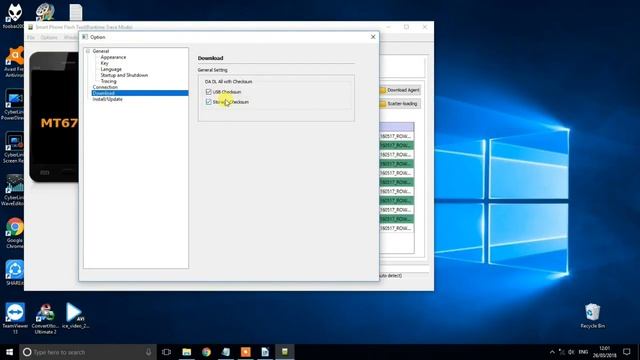Open the Action Center notifications
This screenshot has width=640, height=360.
[x=627, y=352]
